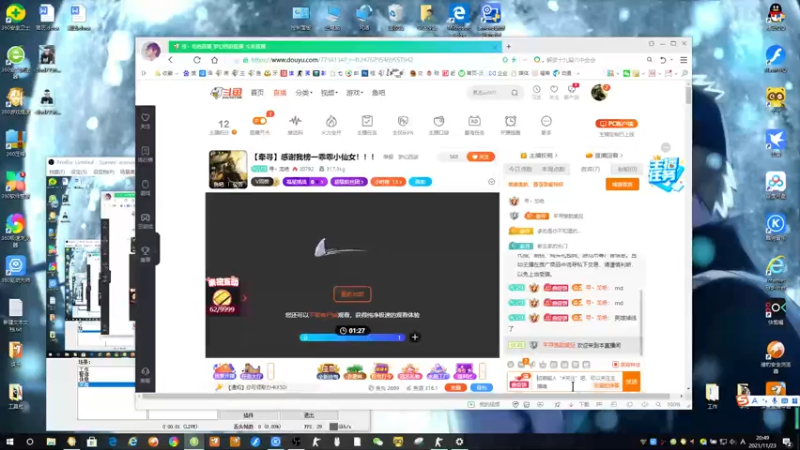Click the orange 关注 follow button
The image size is (800, 450).
(481, 157)
